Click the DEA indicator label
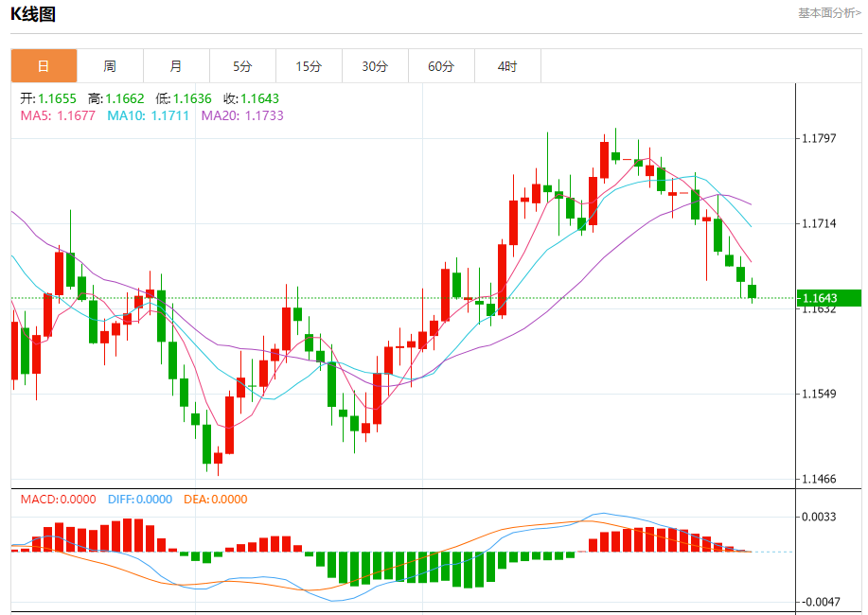The height and width of the screenshot is (615, 868). (215, 500)
